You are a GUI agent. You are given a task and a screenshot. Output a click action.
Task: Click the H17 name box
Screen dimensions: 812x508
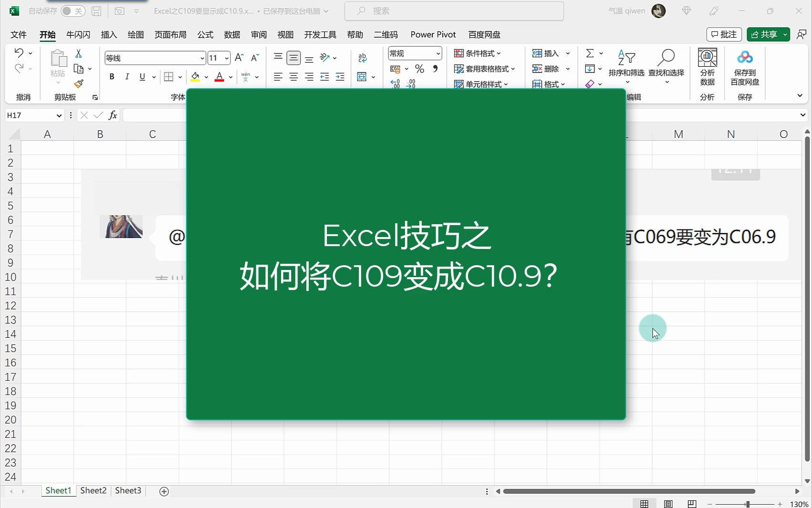click(x=30, y=115)
